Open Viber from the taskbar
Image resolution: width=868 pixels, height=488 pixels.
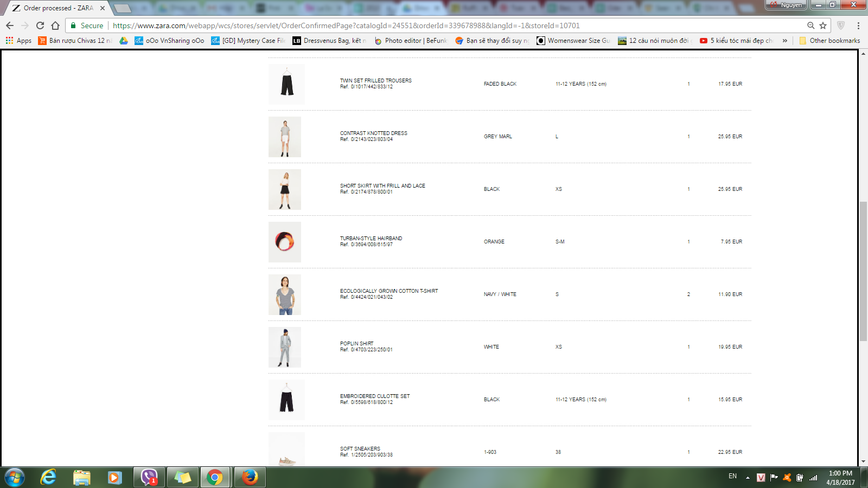(149, 477)
